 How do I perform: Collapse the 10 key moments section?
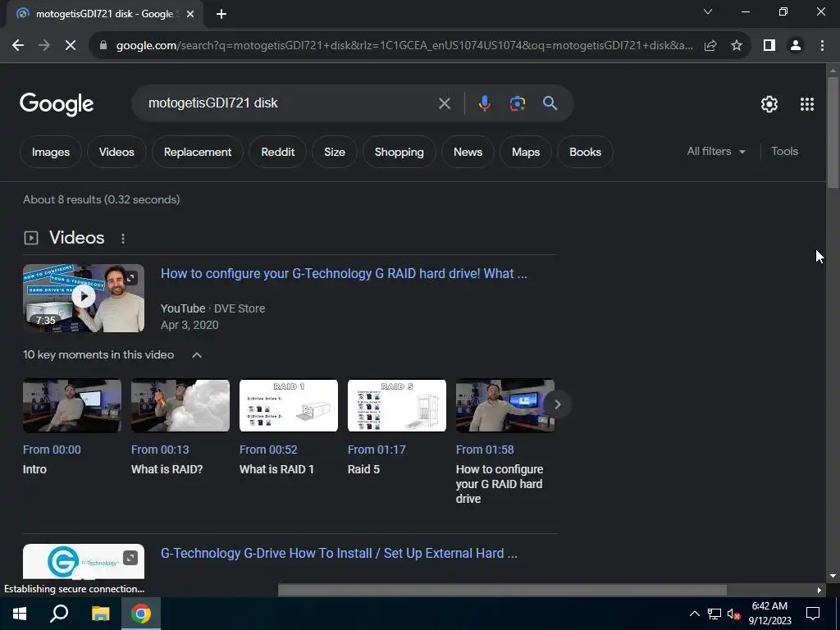click(x=197, y=354)
